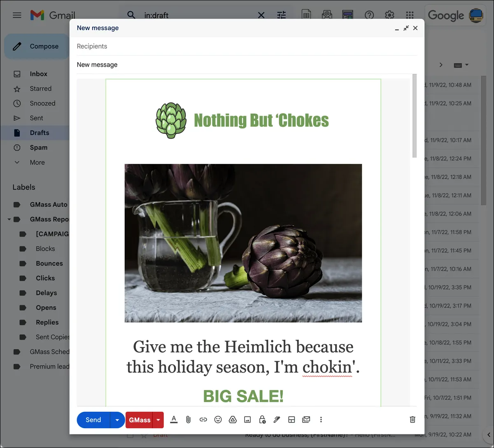Open the Premium leads label
The height and width of the screenshot is (448, 494).
tap(49, 366)
